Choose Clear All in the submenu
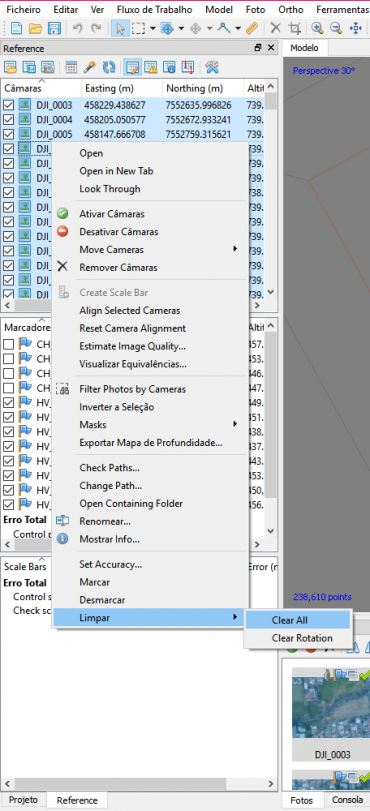Screen dimensions: 370x811 298,620
